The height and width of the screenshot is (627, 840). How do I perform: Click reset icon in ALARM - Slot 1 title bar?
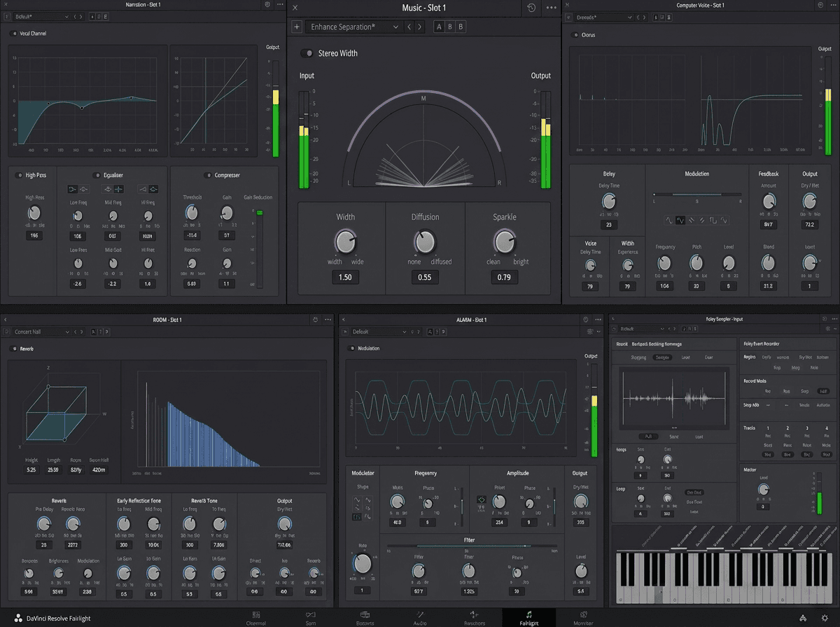pos(585,320)
